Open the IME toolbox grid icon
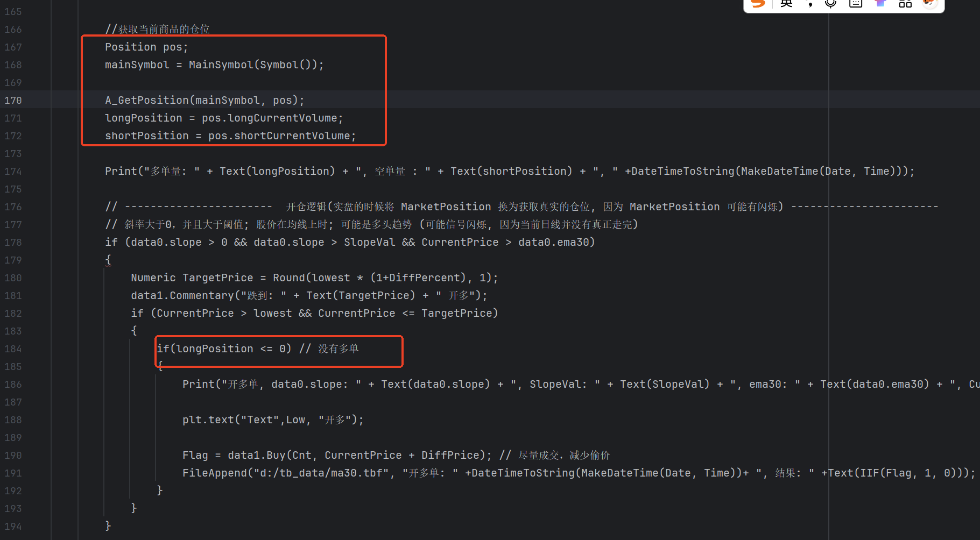This screenshot has height=540, width=980. 905,3
